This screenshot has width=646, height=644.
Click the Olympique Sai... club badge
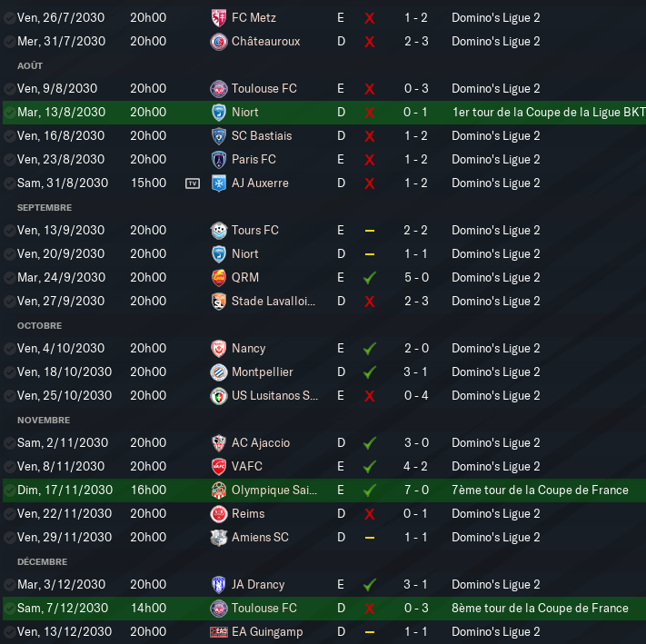click(219, 490)
